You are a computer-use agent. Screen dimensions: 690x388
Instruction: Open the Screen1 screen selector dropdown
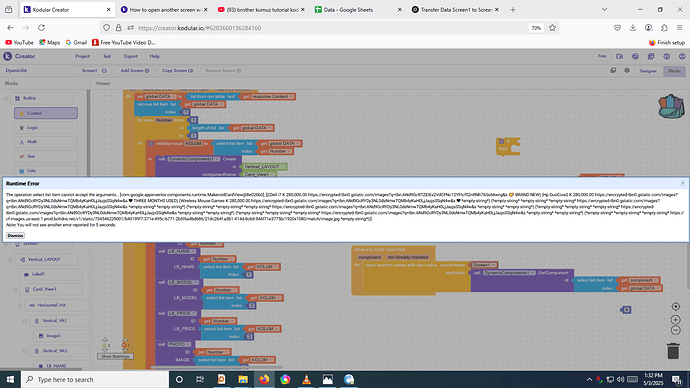tap(92, 70)
